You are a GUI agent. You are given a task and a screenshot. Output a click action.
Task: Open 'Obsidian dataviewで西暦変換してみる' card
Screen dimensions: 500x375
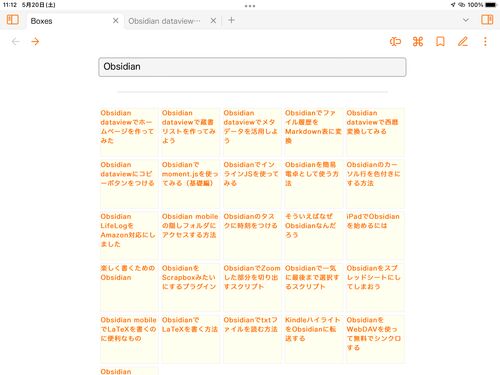375,132
